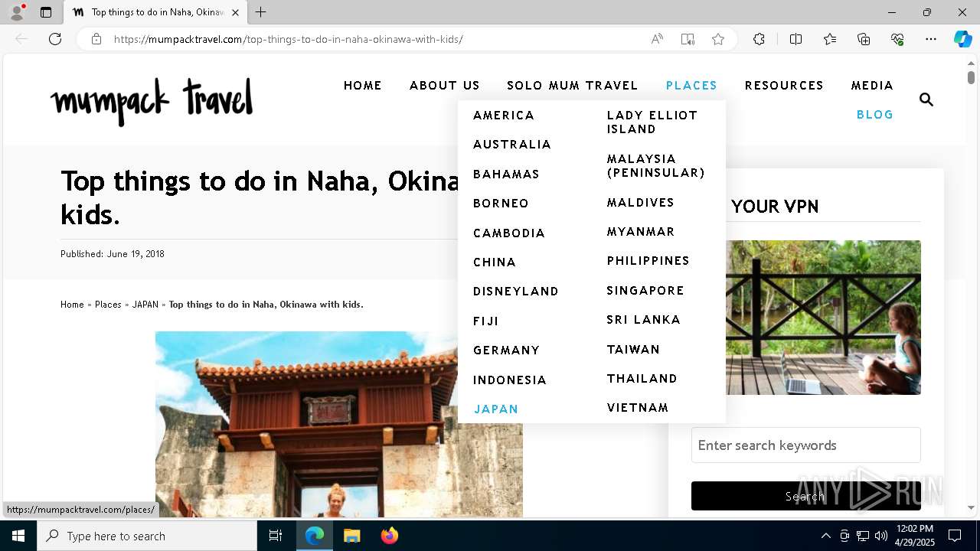Image resolution: width=980 pixels, height=551 pixels.
Task: Open the ABOUT US menu item
Action: coord(445,86)
